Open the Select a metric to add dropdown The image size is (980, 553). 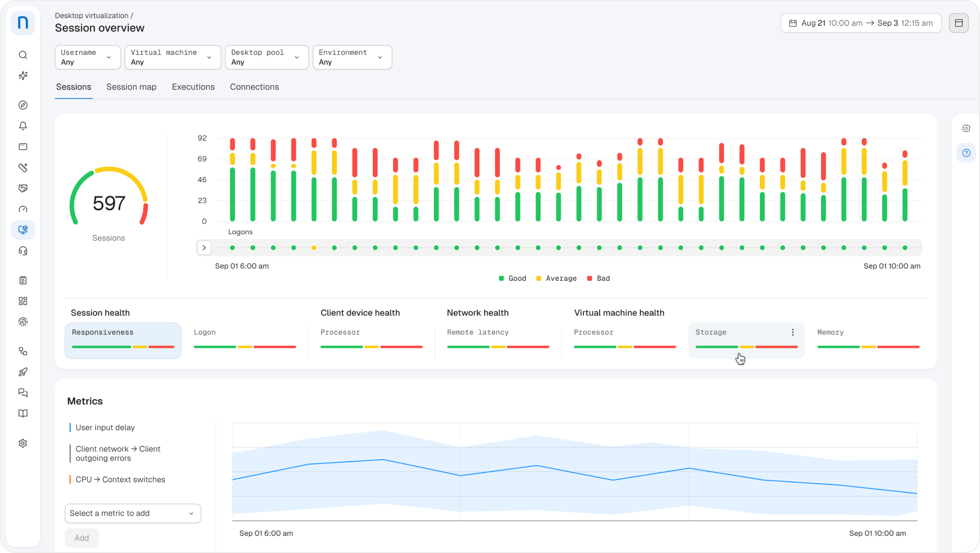tap(133, 513)
